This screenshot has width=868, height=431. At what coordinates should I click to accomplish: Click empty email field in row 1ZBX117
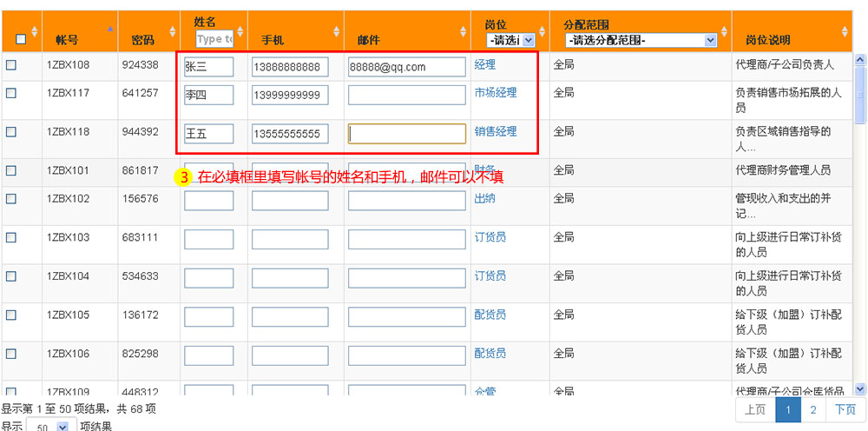407,95
